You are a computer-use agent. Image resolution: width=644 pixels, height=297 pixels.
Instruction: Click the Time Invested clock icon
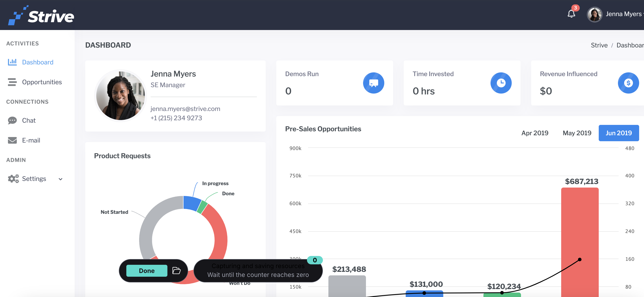point(501,83)
